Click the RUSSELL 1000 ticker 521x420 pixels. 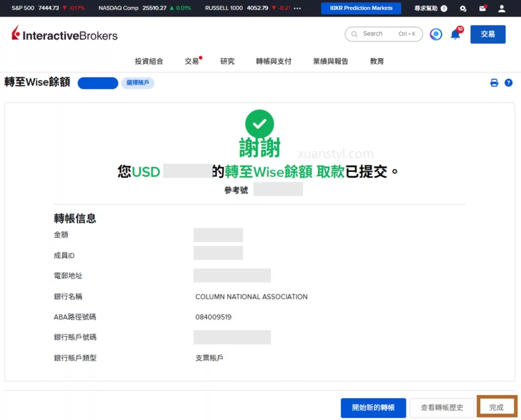248,8
